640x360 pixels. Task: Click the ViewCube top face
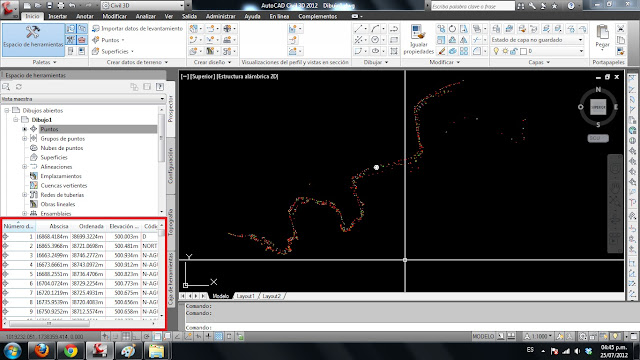click(x=598, y=107)
